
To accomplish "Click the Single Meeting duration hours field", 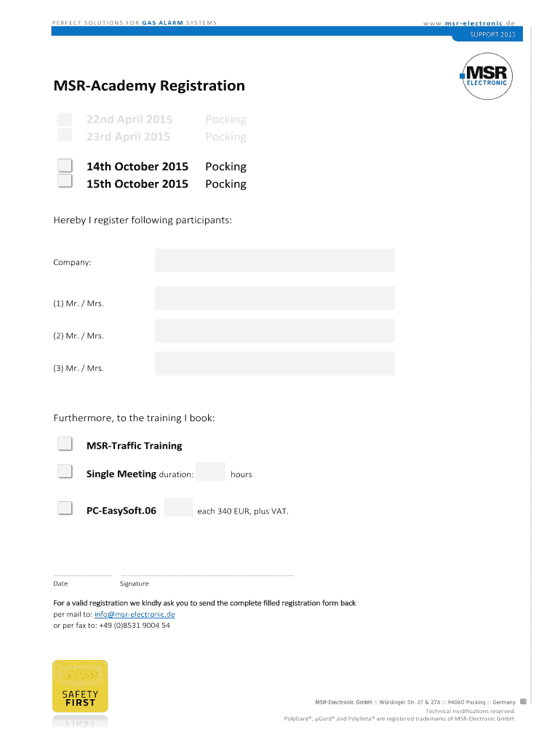I will (x=210, y=471).
